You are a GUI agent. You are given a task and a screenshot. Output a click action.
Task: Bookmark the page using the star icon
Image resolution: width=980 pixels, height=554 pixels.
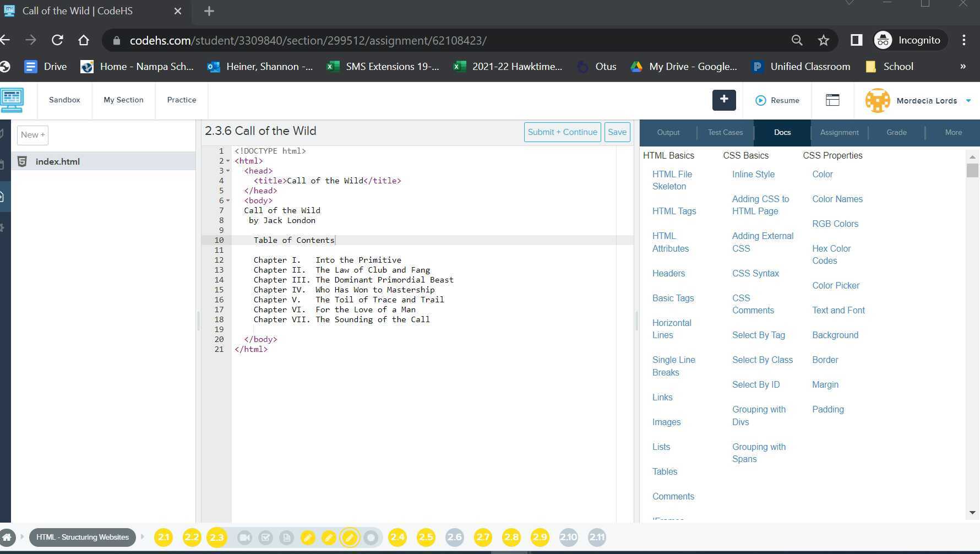823,40
